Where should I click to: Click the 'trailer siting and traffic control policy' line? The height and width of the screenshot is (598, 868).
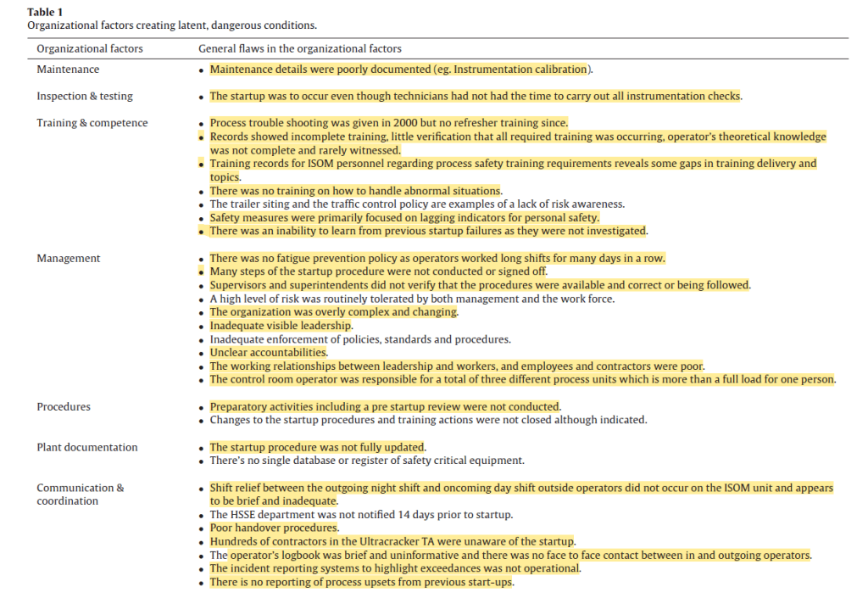point(417,204)
